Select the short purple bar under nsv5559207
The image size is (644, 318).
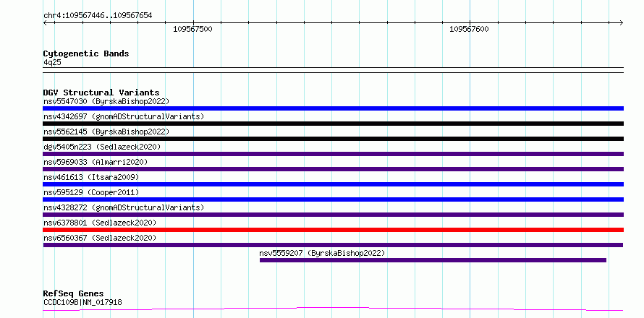(x=433, y=260)
